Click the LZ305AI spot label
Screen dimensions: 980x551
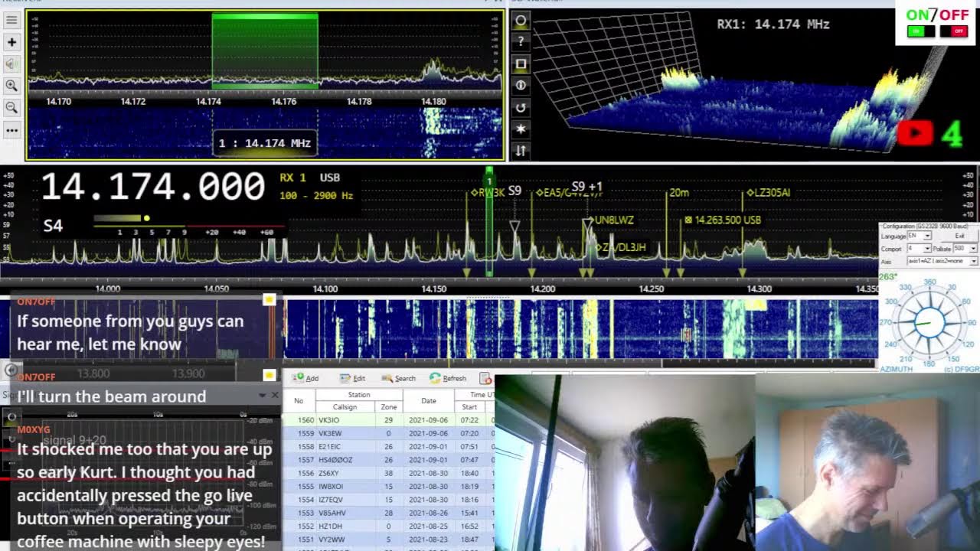768,193
